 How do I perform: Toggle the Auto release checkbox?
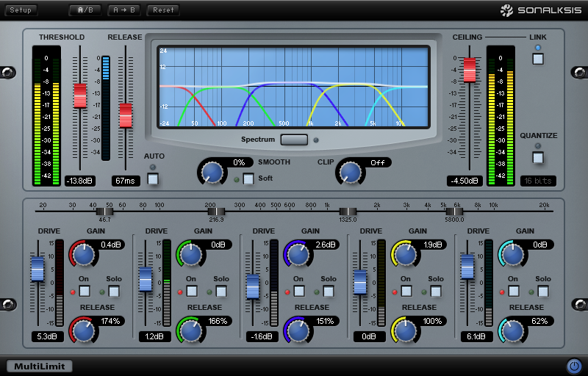(153, 178)
